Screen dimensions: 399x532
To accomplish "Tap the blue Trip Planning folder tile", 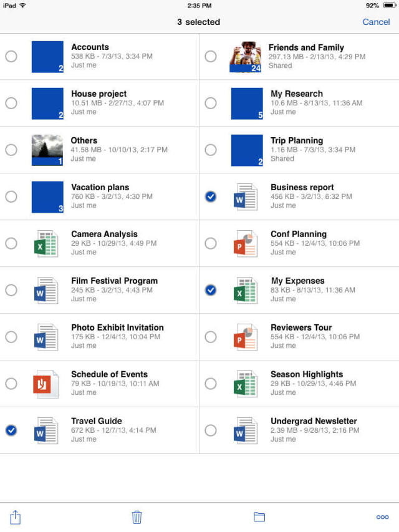I will [247, 150].
